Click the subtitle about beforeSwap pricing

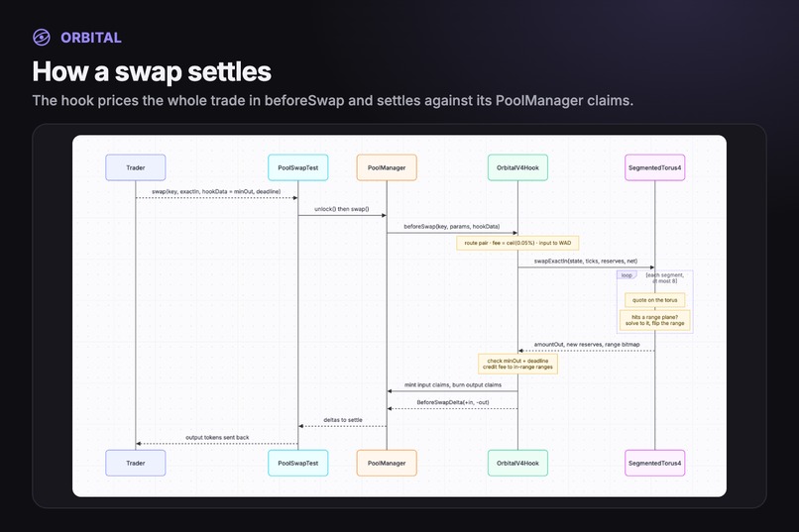click(333, 101)
